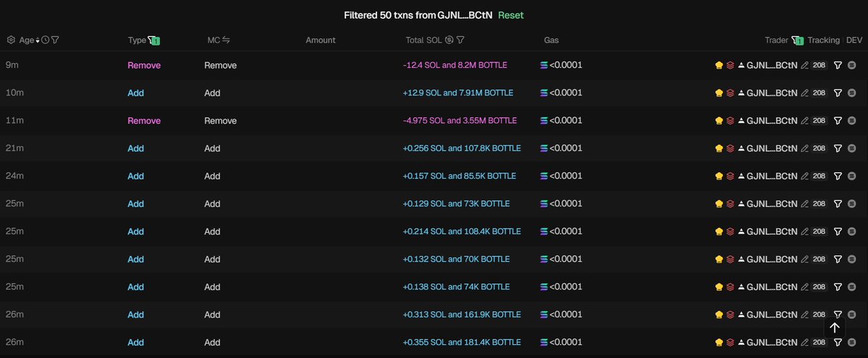
Task: Click the Gas column header
Action: [x=552, y=40]
